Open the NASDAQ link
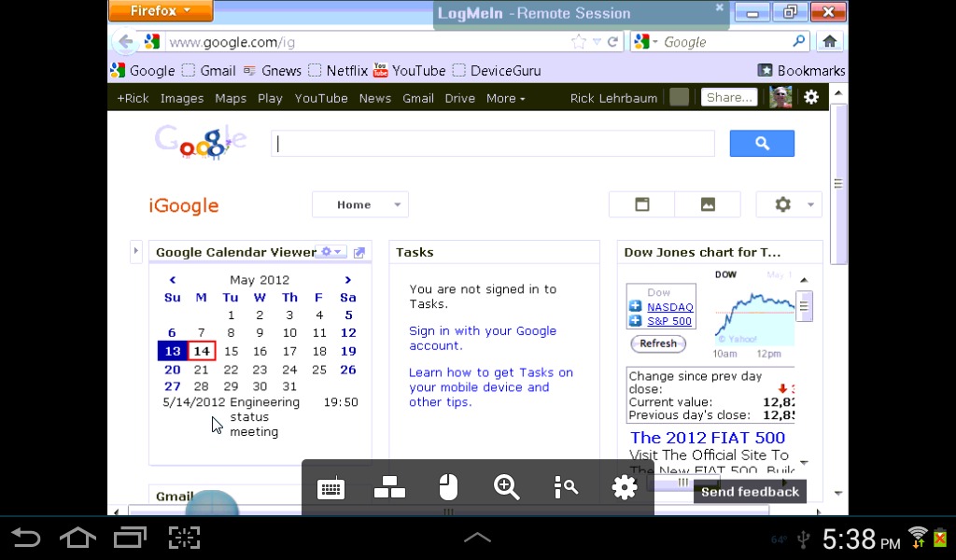This screenshot has height=560, width=956. [670, 306]
